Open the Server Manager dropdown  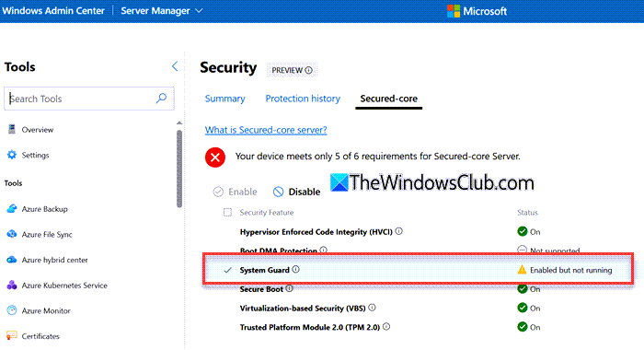(x=161, y=11)
